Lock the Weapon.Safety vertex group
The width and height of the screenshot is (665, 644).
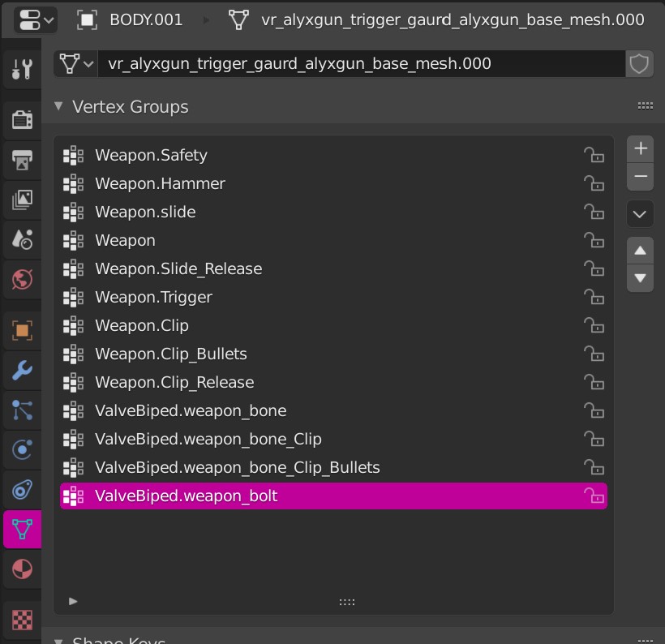click(594, 155)
